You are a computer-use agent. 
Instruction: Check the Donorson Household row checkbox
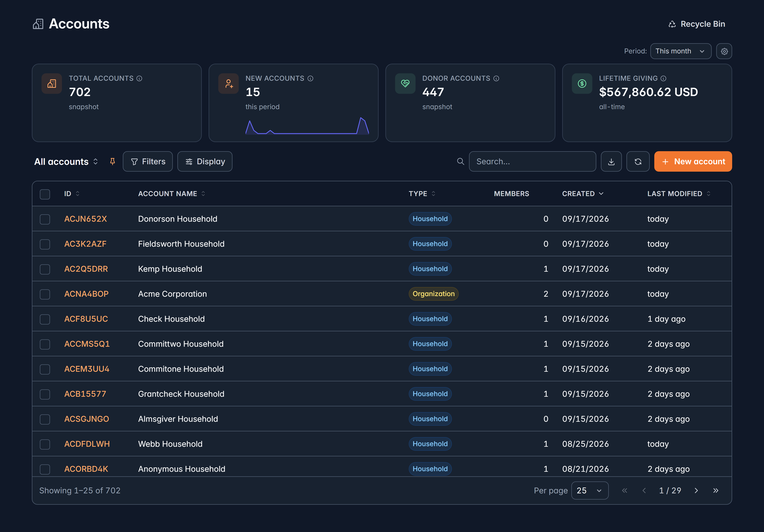tap(45, 219)
